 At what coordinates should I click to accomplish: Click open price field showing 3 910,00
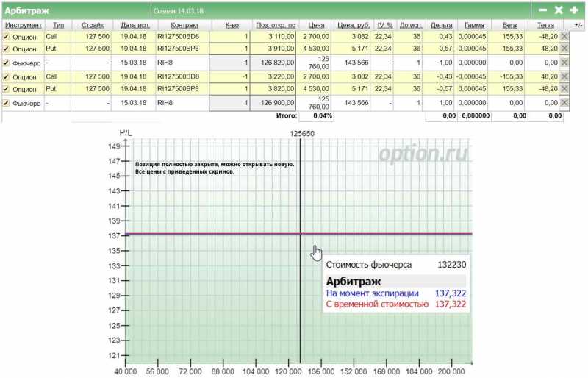(x=276, y=49)
